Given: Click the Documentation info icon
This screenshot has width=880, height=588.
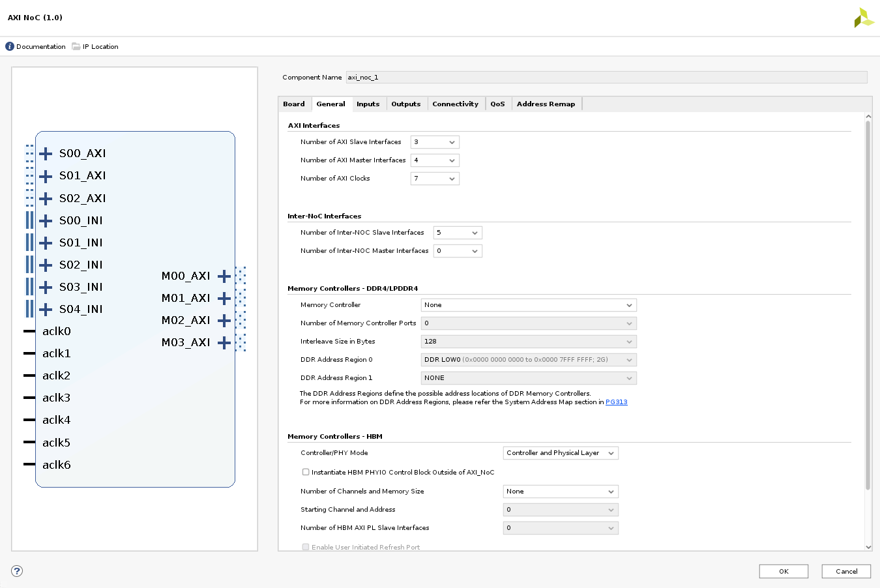Looking at the screenshot, I should [x=10, y=46].
